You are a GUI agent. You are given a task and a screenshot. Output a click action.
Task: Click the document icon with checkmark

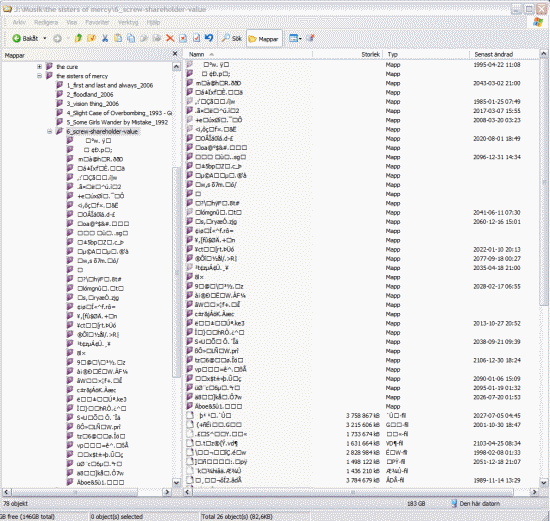click(196, 38)
